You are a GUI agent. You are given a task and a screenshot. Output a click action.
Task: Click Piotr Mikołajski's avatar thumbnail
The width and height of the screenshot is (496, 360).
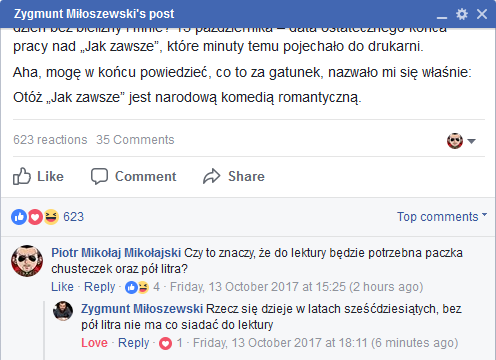(27, 261)
